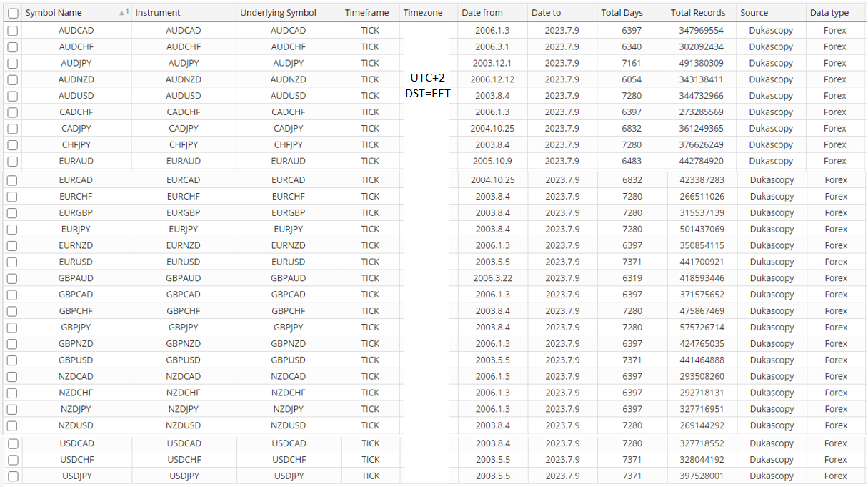
Task: Click the EURJPY symbol name cell
Action: click(76, 230)
